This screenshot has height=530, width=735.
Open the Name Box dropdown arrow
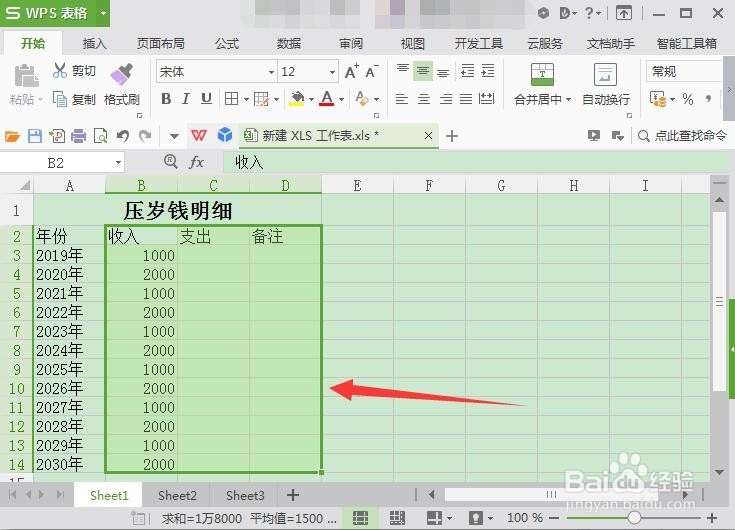[118, 163]
